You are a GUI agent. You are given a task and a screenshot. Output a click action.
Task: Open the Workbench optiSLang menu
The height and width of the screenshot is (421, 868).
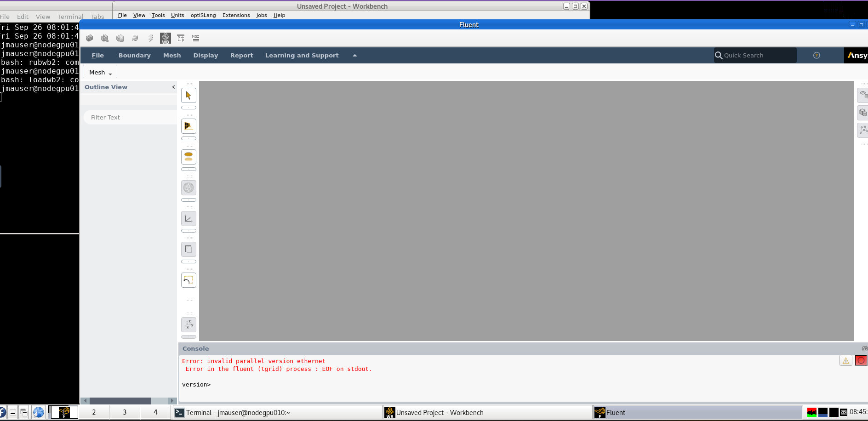203,15
